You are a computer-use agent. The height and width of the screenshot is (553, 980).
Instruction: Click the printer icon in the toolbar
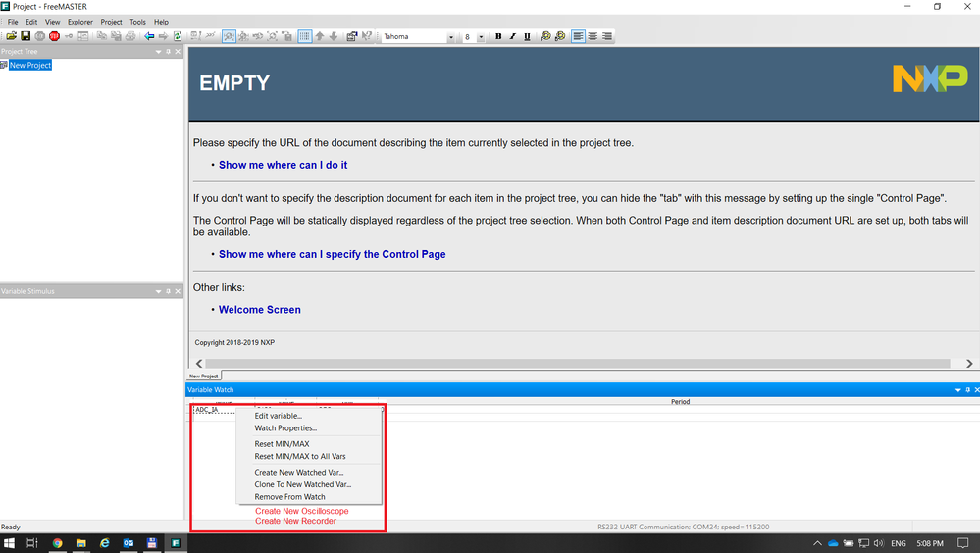[130, 36]
